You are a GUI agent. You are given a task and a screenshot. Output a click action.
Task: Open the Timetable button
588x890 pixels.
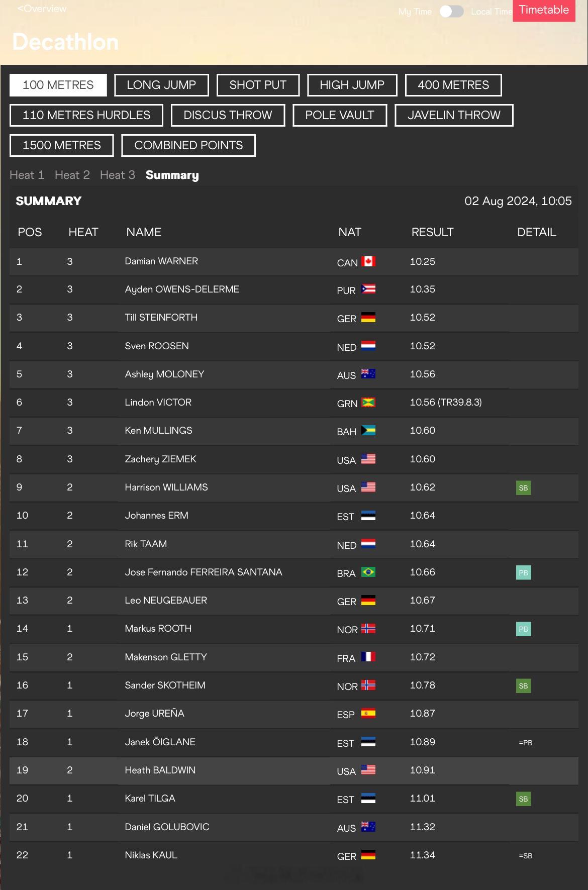tap(544, 10)
